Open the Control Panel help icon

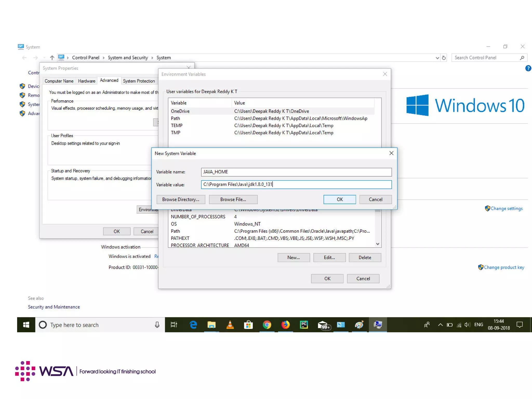click(528, 68)
